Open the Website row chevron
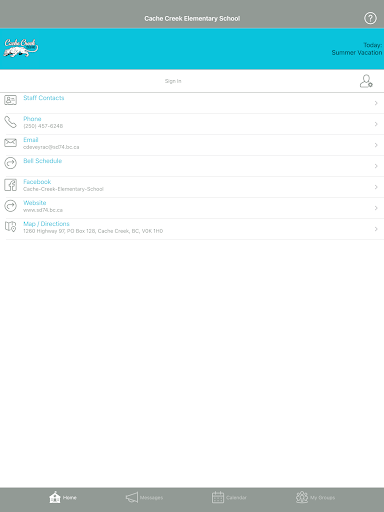The width and height of the screenshot is (384, 512). point(376,208)
